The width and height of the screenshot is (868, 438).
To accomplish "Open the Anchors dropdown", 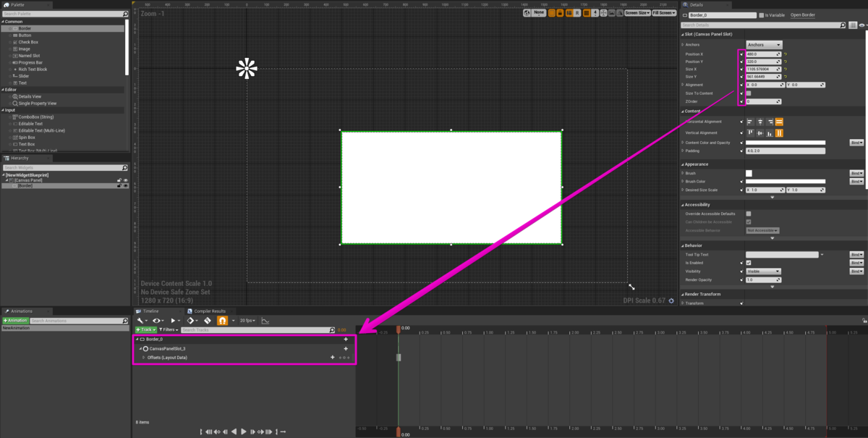I will pos(764,45).
